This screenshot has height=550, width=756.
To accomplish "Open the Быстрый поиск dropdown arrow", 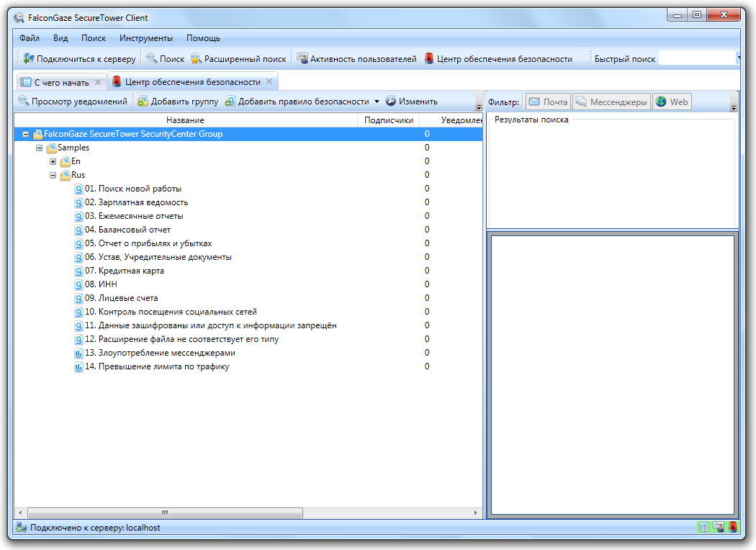I will 738,58.
